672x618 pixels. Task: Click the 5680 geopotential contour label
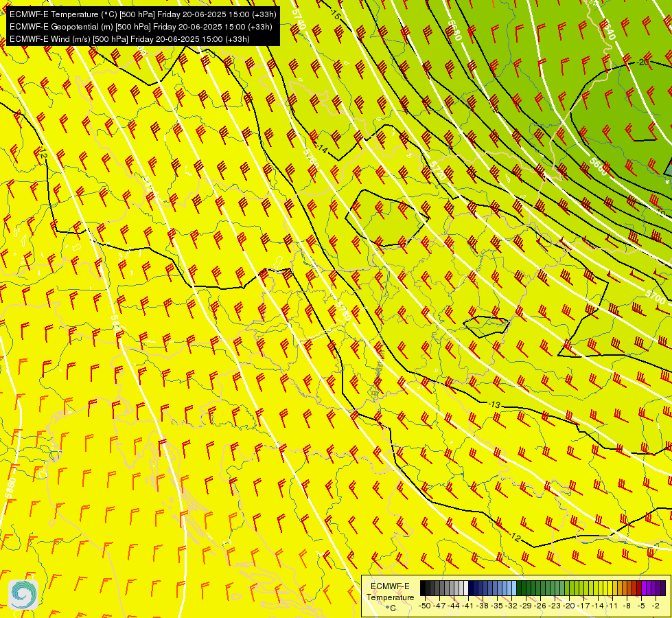tap(454, 30)
